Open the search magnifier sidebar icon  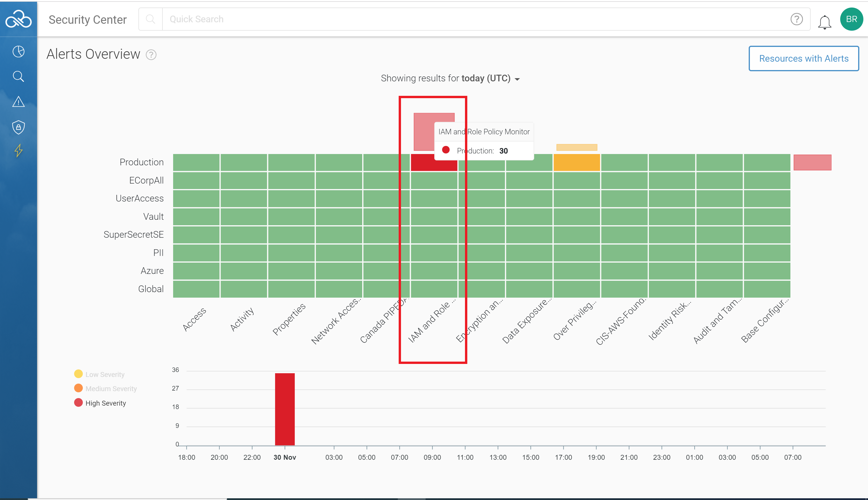[x=19, y=76]
